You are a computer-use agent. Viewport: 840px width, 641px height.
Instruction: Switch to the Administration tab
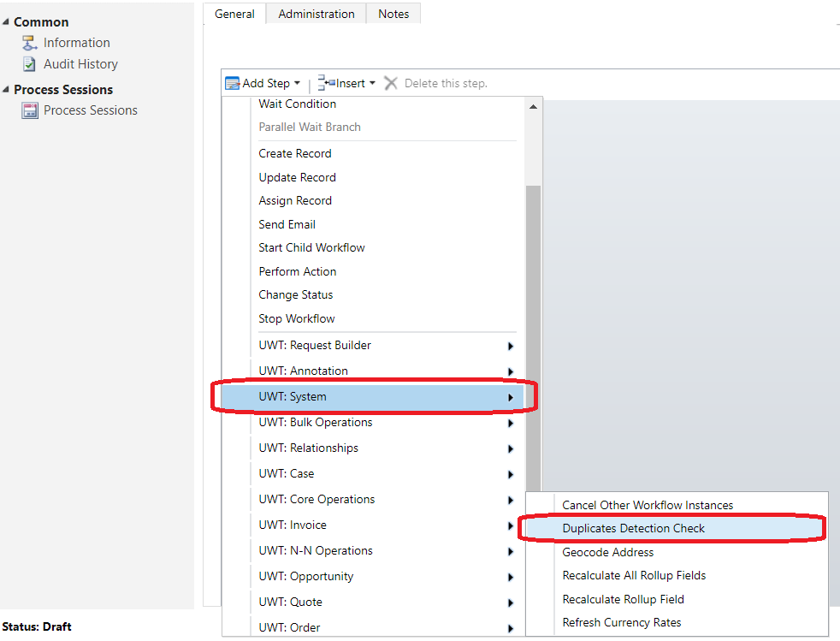[x=316, y=14]
